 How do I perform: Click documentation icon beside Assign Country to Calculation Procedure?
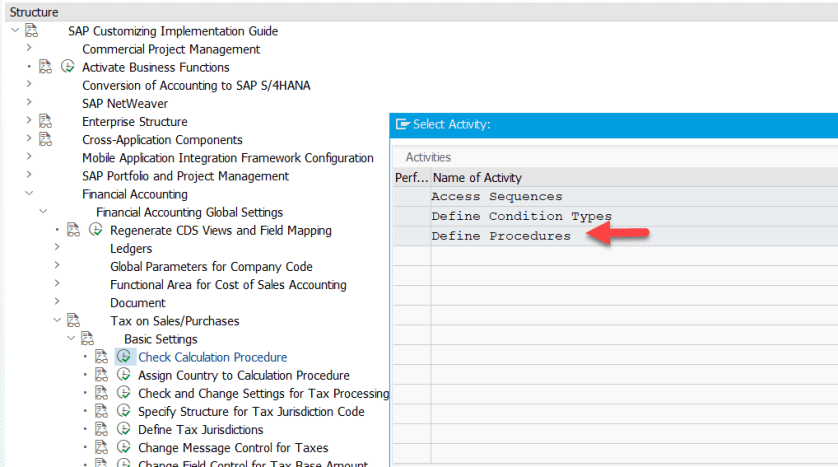pyautogui.click(x=101, y=375)
